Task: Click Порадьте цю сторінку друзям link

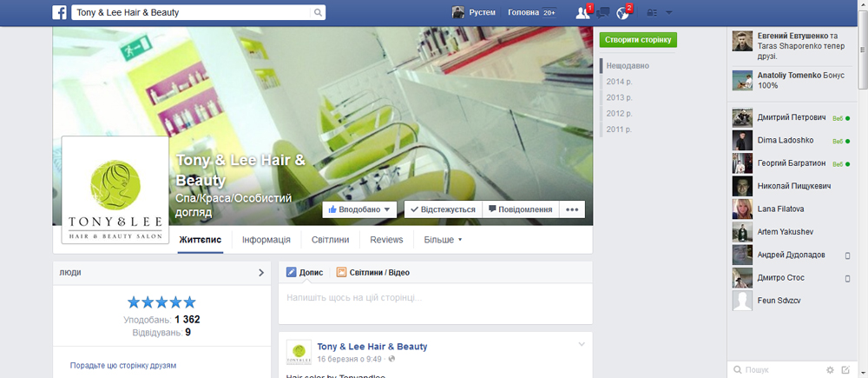Action: click(x=123, y=366)
